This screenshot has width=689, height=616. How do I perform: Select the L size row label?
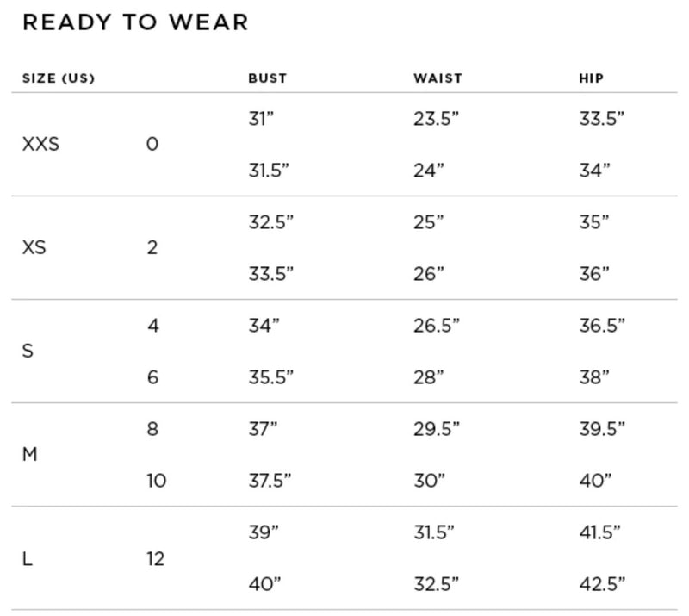click(x=28, y=558)
